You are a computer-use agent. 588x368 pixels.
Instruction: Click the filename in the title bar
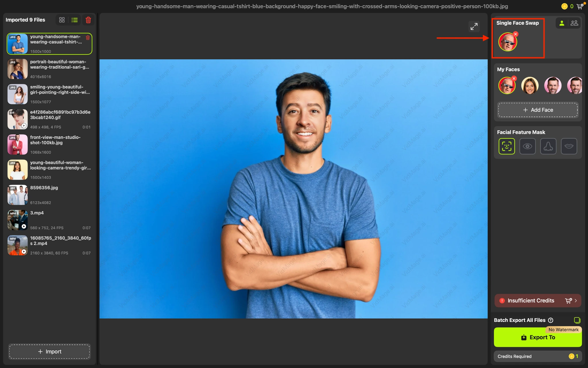click(322, 6)
